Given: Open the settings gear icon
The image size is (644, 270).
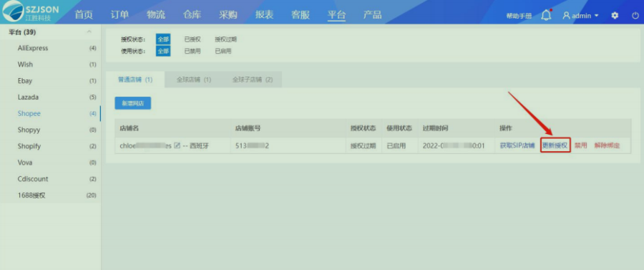Looking at the screenshot, I should pos(615,16).
